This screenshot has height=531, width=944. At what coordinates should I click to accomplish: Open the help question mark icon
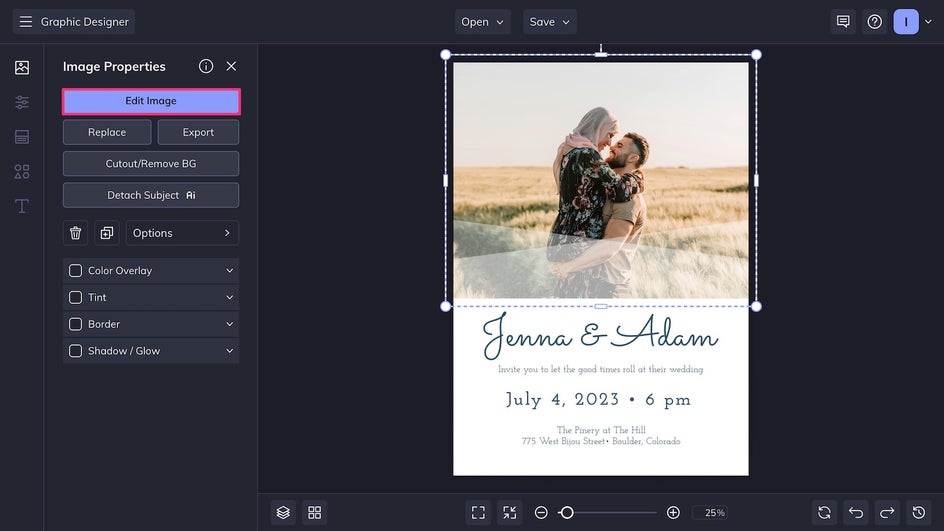click(875, 22)
